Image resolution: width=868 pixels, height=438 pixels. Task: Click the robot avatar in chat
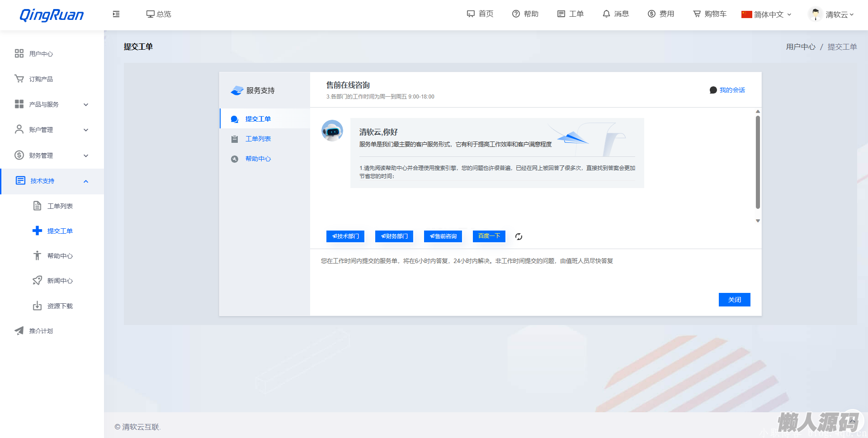[x=332, y=131]
